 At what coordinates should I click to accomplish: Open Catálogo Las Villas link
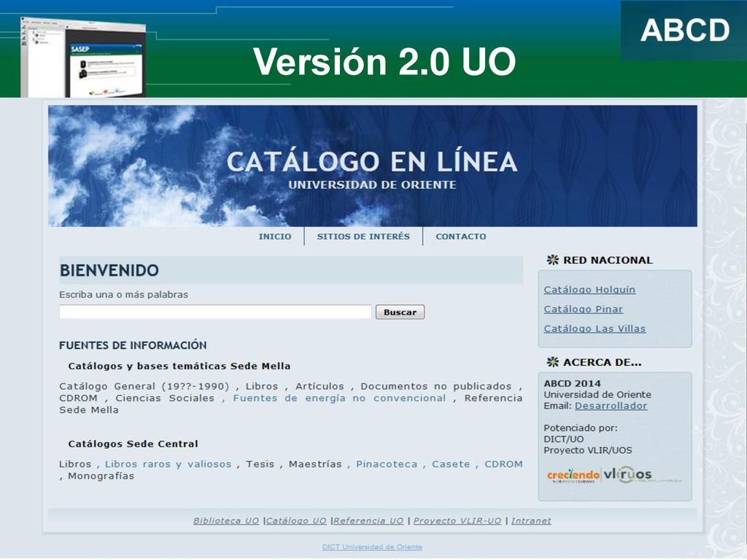[595, 329]
